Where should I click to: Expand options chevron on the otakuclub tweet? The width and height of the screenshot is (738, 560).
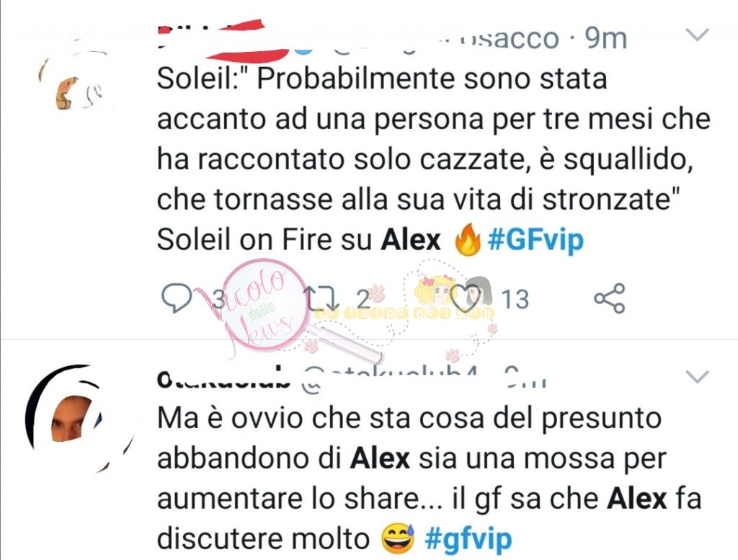click(697, 376)
